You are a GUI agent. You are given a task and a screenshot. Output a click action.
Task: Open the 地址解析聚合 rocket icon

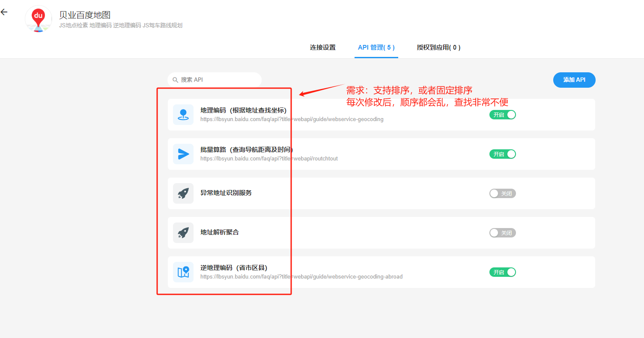pos(183,233)
